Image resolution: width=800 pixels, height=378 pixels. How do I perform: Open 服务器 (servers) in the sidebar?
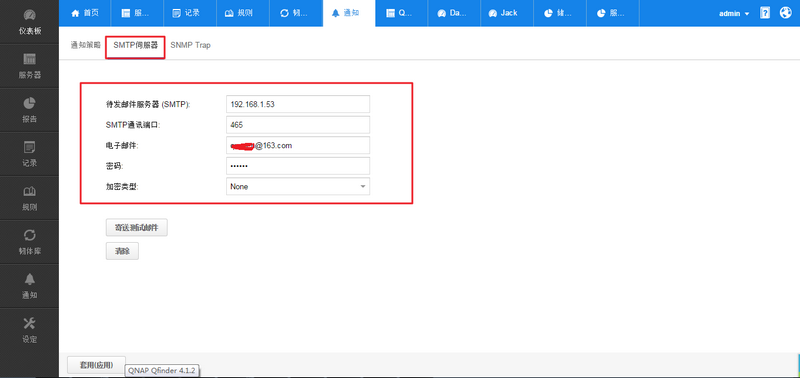tap(29, 66)
